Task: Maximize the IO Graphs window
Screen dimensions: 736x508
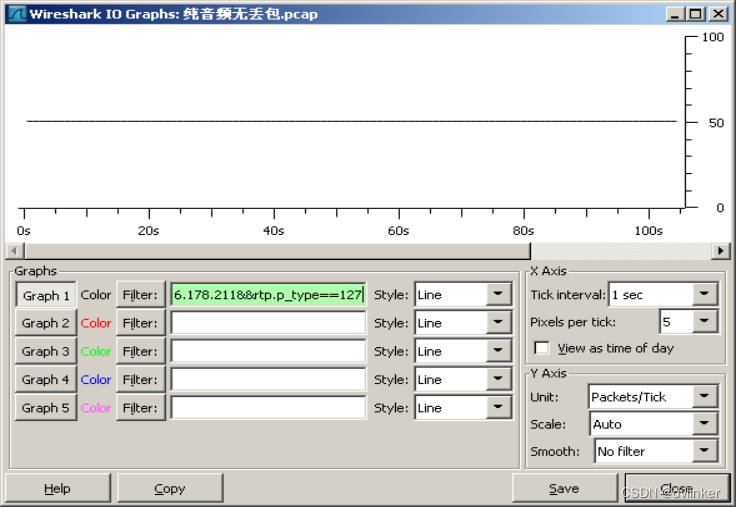Action: [x=696, y=14]
